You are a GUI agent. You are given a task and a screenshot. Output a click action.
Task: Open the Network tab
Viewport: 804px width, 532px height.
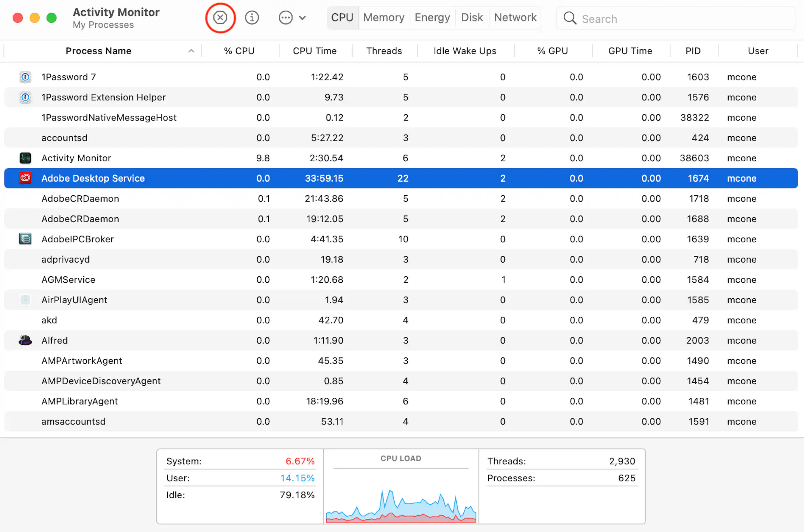pos(515,17)
